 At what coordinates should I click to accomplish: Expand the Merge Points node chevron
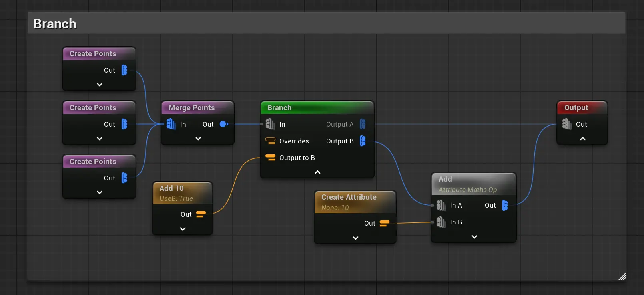point(198,139)
